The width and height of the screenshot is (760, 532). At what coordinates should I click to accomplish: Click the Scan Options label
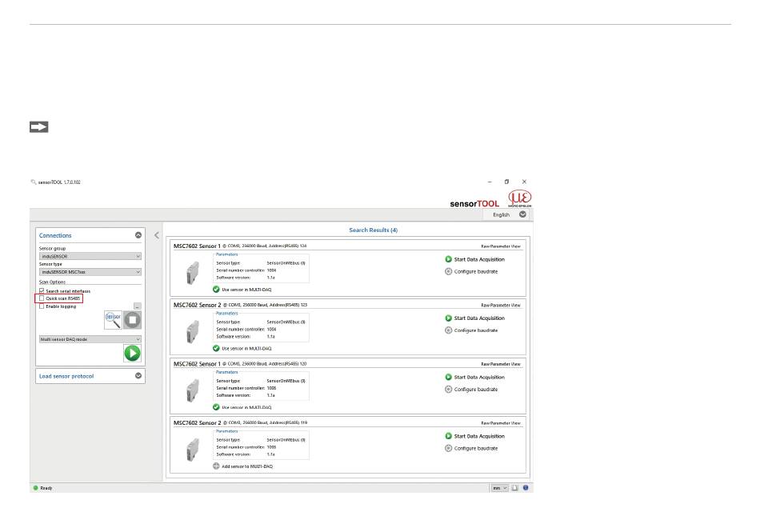click(x=52, y=282)
